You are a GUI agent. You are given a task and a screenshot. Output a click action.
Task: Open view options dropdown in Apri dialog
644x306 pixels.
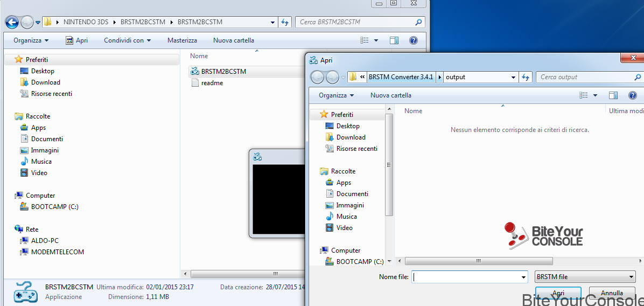coord(596,95)
